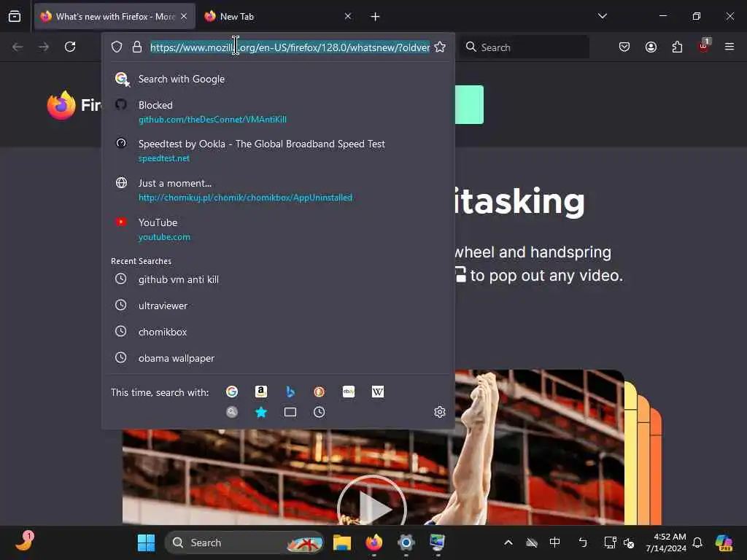Open a new tab with the plus button
The height and width of the screenshot is (560, 747).
376,17
